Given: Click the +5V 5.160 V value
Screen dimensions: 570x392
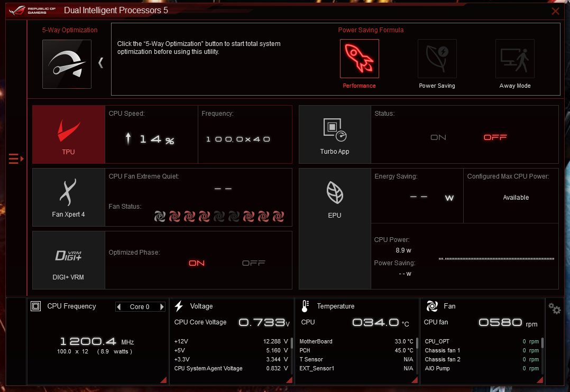Looking at the screenshot, I should click(277, 351).
